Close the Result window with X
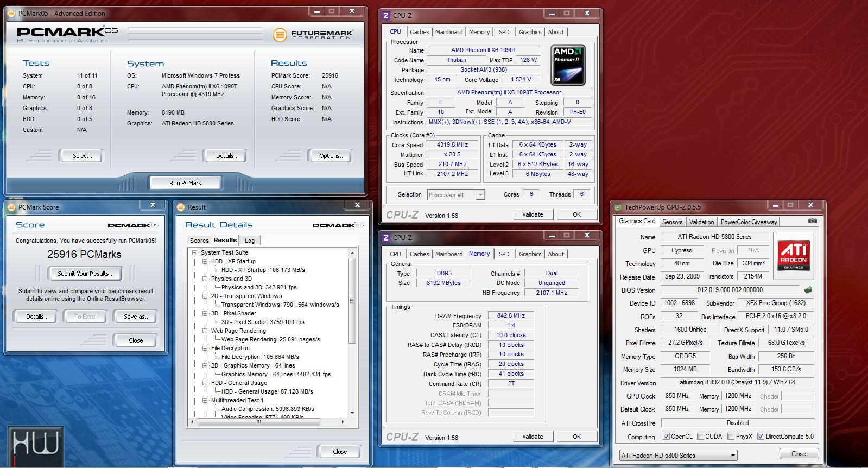This screenshot has height=468, width=868. (357, 205)
